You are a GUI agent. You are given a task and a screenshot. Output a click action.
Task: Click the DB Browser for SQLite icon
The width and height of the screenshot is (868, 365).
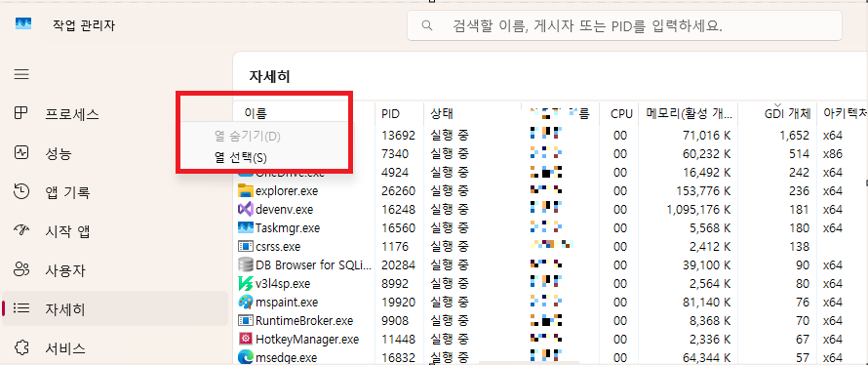[x=245, y=264]
